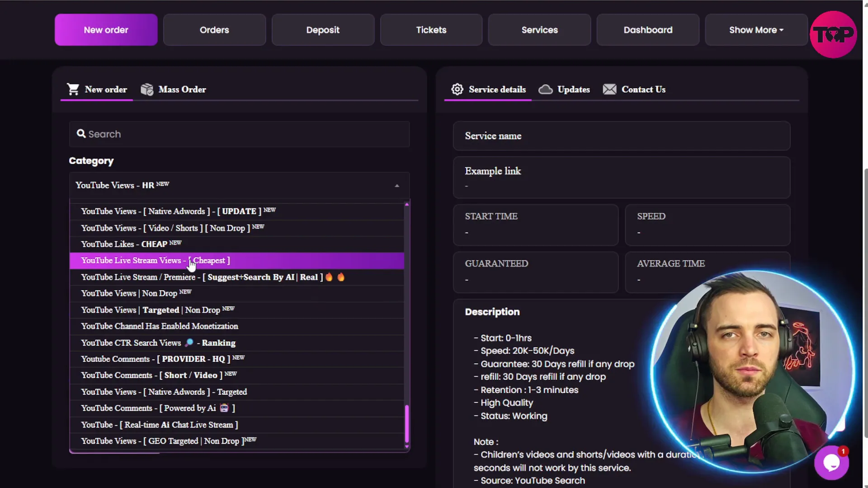Select Youtube Comments PROVIDER - HQ option

click(x=237, y=359)
